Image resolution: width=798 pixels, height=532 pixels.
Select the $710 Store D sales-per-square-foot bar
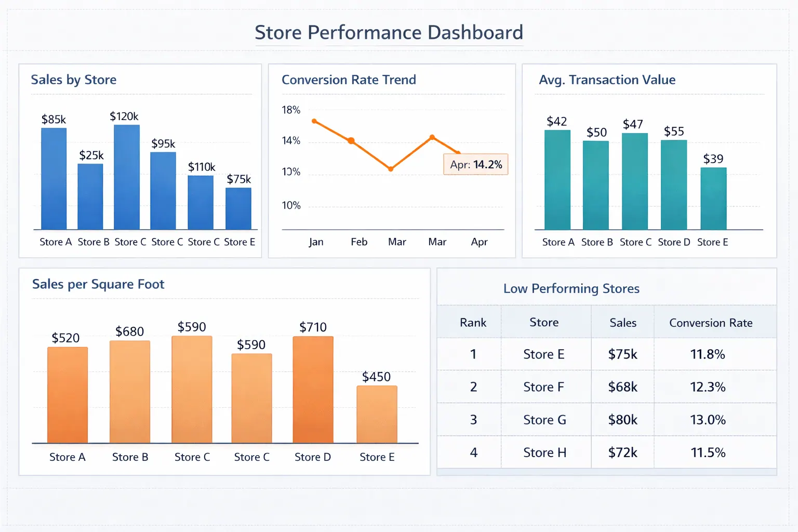point(312,390)
